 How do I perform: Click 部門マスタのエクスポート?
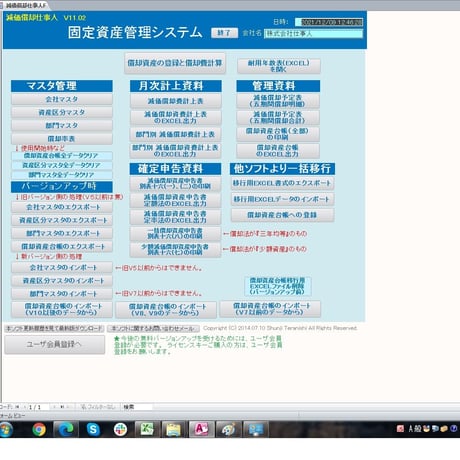point(62,233)
